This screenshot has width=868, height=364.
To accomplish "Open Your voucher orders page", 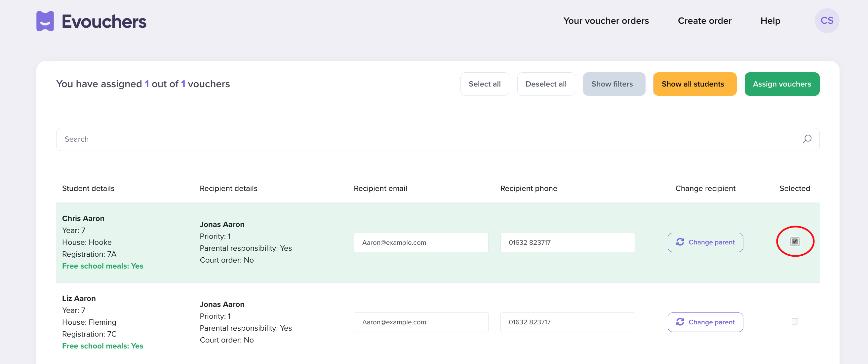I will (x=606, y=20).
